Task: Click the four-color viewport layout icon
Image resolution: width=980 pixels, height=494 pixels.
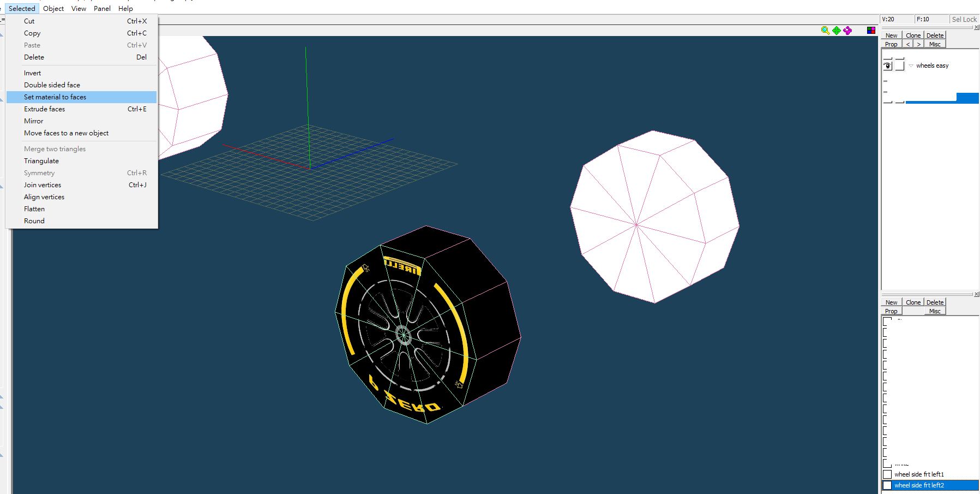Action: (871, 31)
